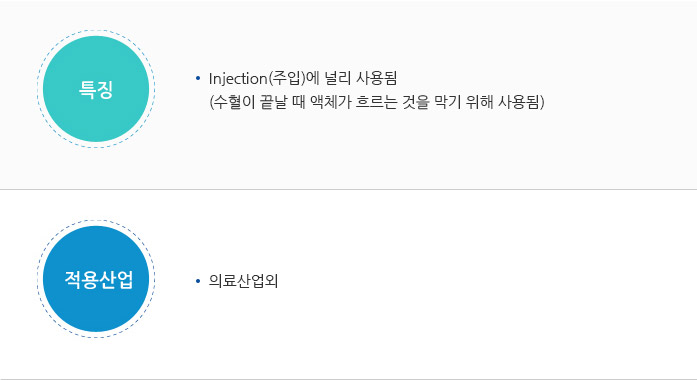Click the 막기 위해 사용됨) ending text
The height and width of the screenshot is (380, 697).
(x=489, y=102)
